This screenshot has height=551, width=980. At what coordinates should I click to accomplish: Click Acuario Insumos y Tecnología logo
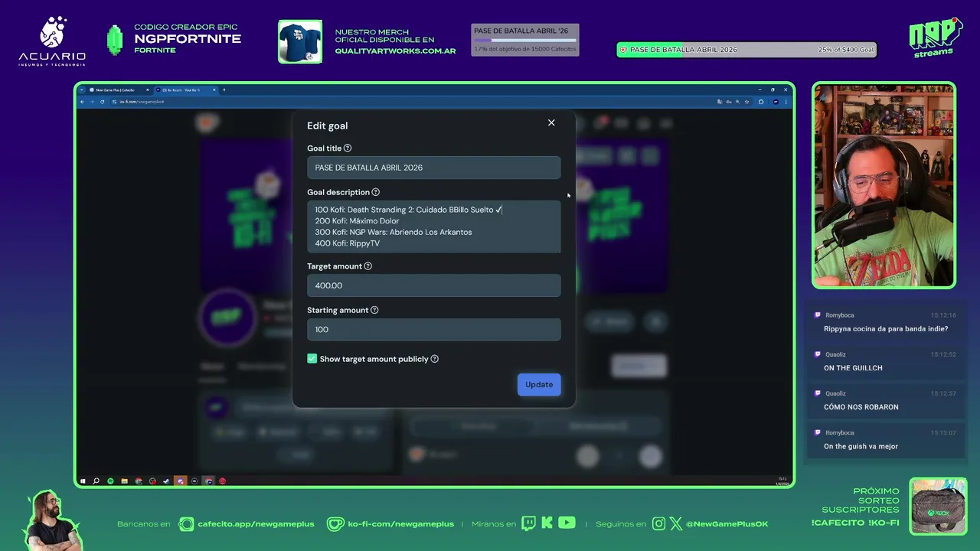pyautogui.click(x=53, y=41)
